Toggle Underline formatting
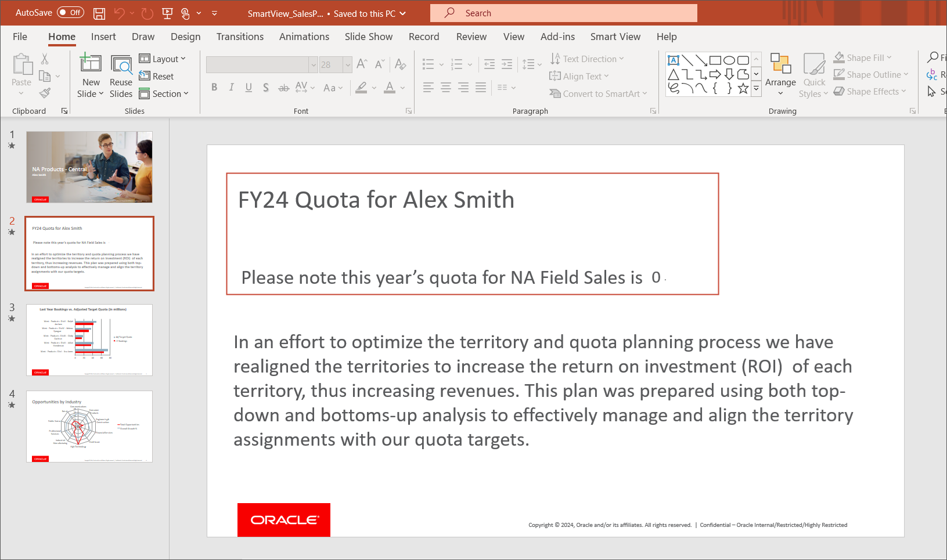The height and width of the screenshot is (560, 947). pyautogui.click(x=249, y=88)
